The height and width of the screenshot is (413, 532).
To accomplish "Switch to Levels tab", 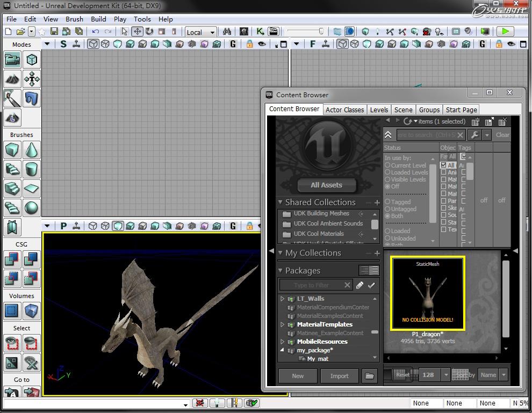I will [x=379, y=110].
